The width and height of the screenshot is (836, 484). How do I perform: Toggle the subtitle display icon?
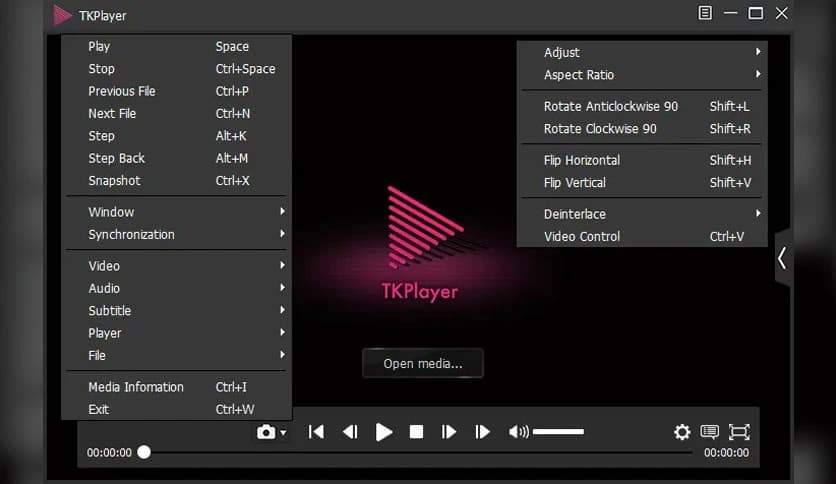pos(710,432)
